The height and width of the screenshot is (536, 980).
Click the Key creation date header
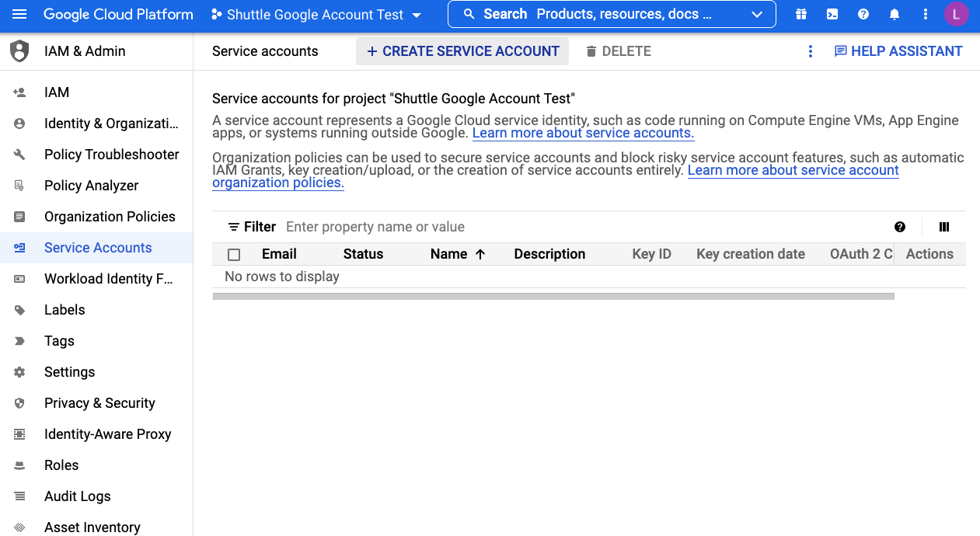pyautogui.click(x=751, y=254)
